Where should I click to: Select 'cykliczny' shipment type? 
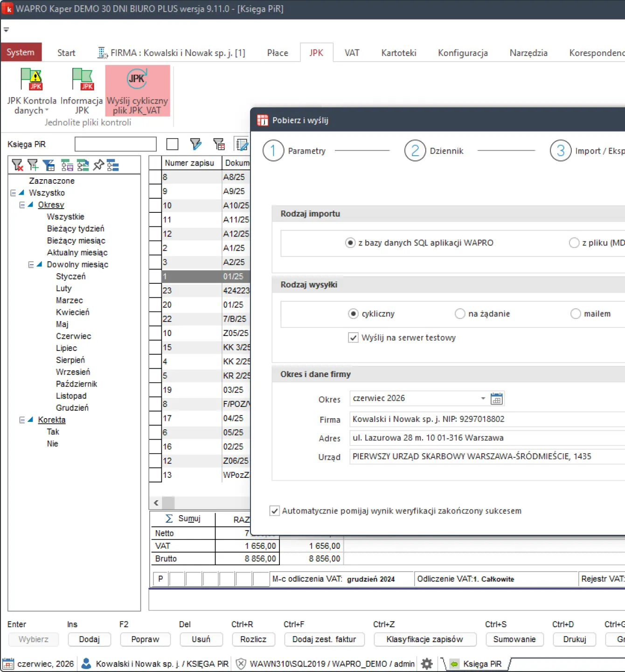pos(353,314)
